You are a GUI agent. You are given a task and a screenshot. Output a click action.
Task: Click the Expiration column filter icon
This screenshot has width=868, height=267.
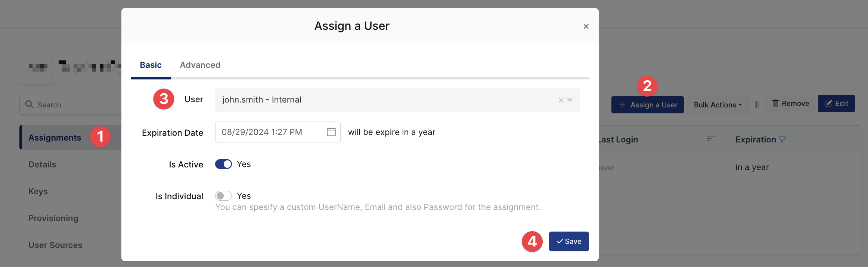(x=782, y=140)
